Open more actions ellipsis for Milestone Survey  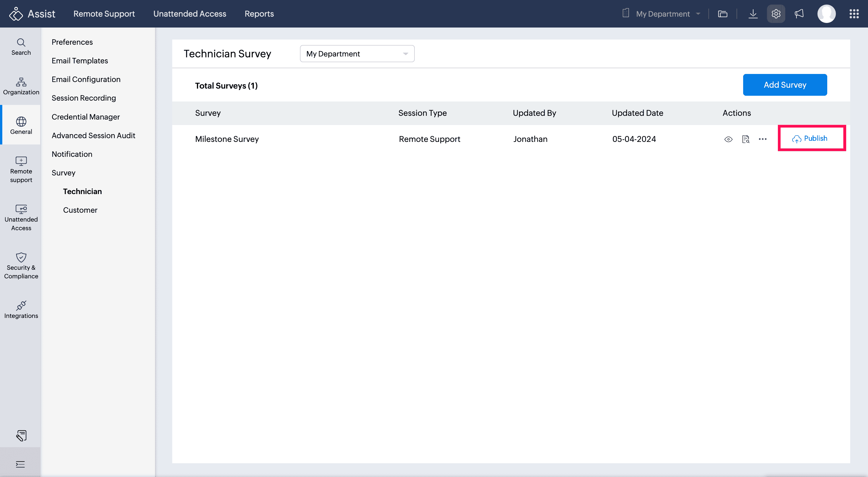(763, 139)
